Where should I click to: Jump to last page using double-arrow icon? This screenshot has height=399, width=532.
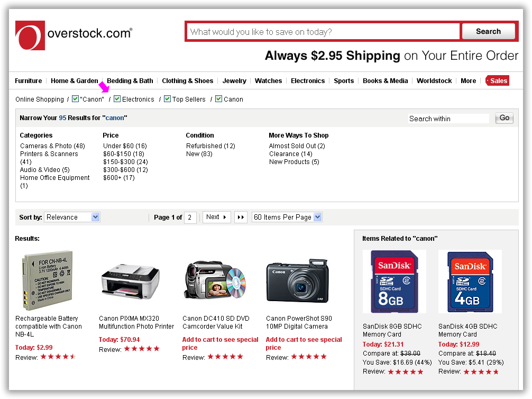coord(241,217)
